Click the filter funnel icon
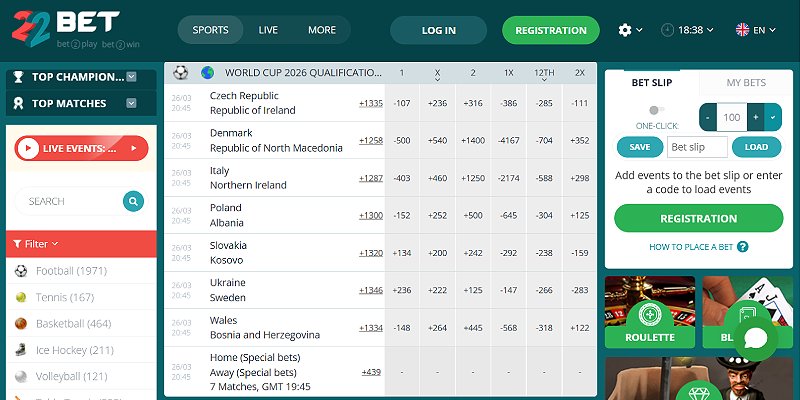This screenshot has width=800, height=400. (17, 244)
